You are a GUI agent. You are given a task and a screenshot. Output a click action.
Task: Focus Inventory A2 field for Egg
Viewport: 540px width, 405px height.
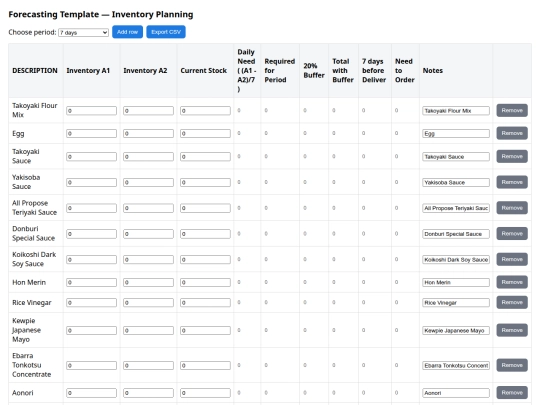click(x=148, y=133)
